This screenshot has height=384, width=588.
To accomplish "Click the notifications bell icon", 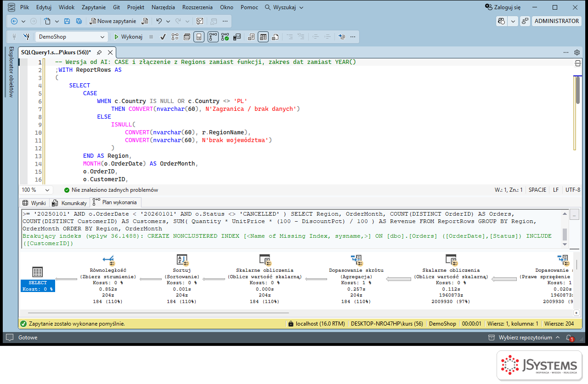I will tap(569, 338).
